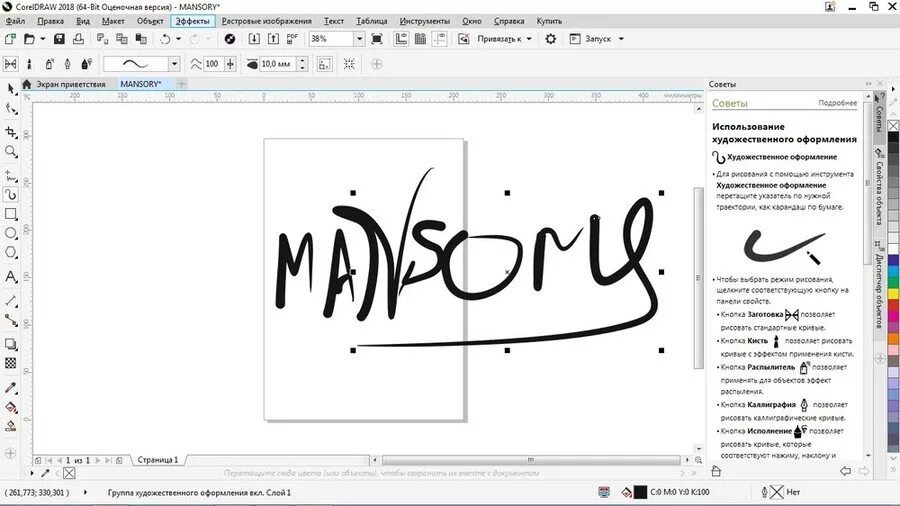This screenshot has height=506, width=900.
Task: Click the Hints panel home button
Action: click(x=716, y=471)
